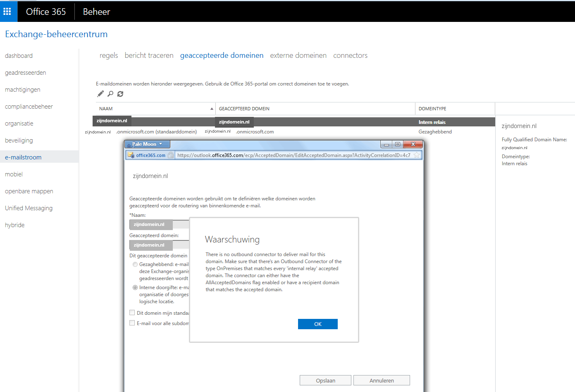This screenshot has height=392, width=575.
Task: Click the Annuleren button
Action: [382, 380]
